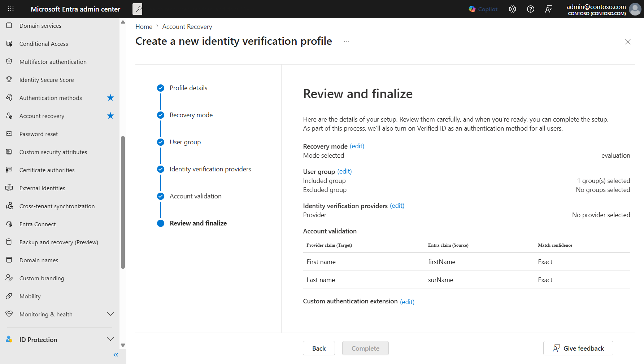This screenshot has height=364, width=644.
Task: Click the Back button
Action: [319, 348]
